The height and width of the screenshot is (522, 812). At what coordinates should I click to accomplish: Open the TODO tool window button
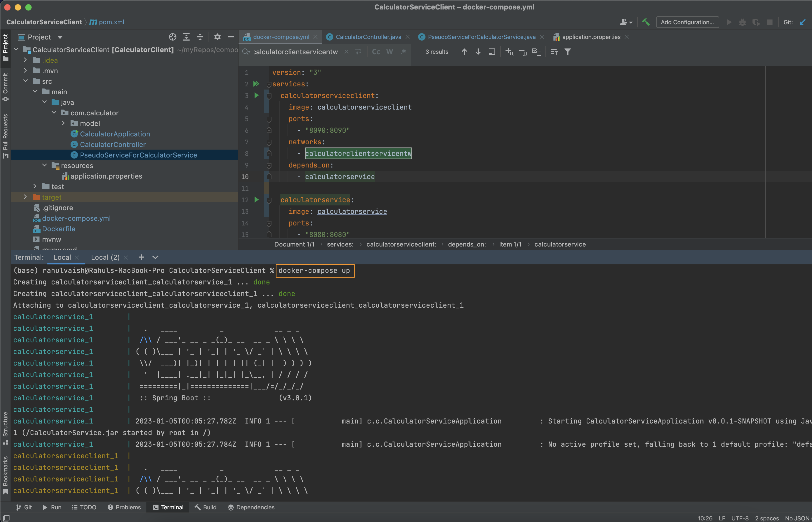[x=84, y=508]
